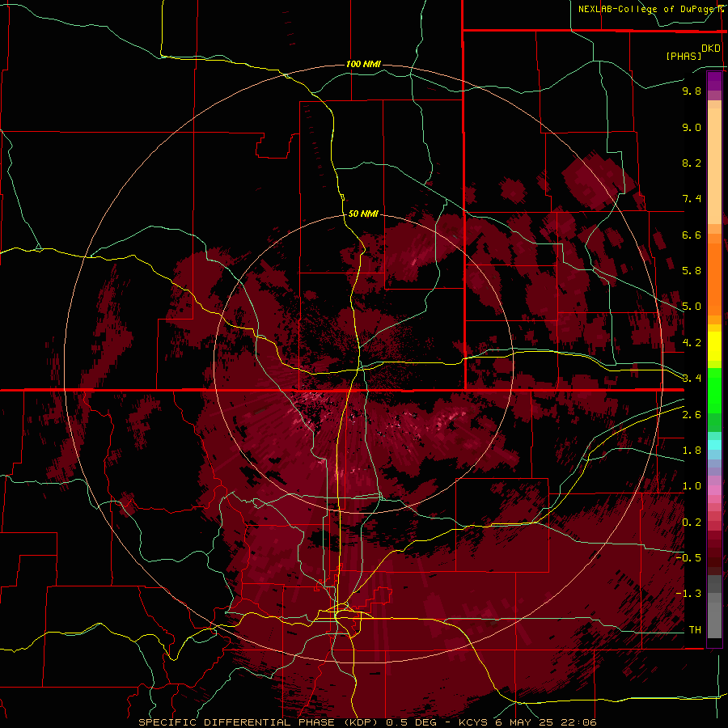Click the 2.6 legend value
Image resolution: width=728 pixels, height=728 pixels.
[x=692, y=415]
